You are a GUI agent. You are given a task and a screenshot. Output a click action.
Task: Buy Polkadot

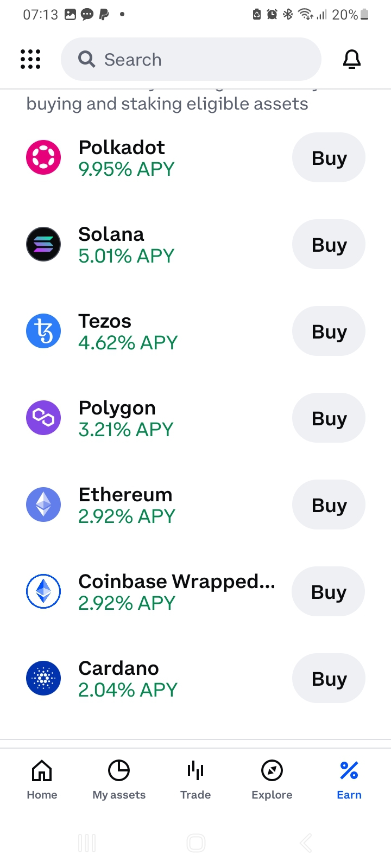coord(329,158)
